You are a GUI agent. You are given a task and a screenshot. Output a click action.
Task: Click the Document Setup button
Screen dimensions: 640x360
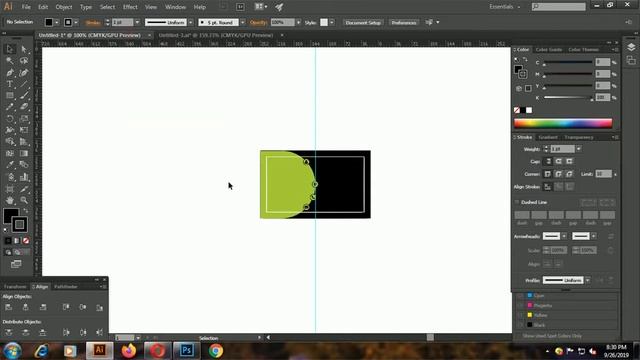tap(363, 22)
